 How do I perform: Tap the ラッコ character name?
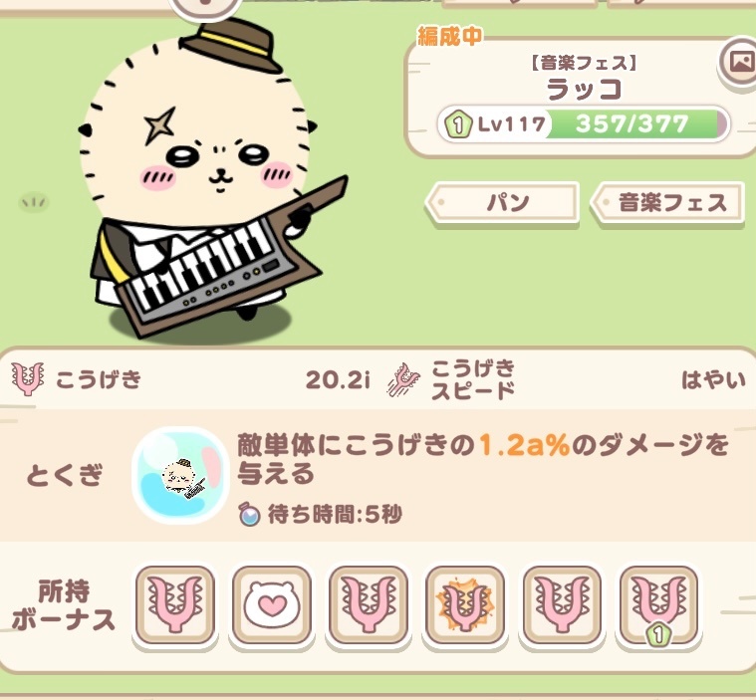(584, 90)
